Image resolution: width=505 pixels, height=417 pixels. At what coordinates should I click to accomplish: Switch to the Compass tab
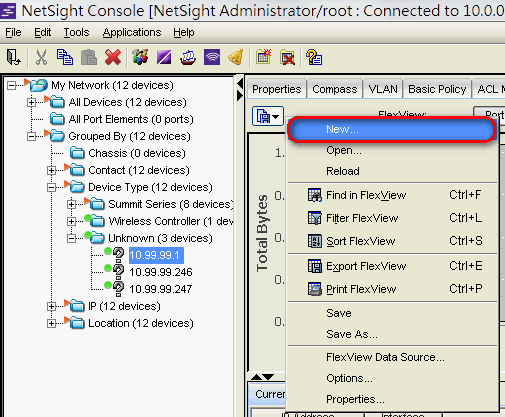coord(335,89)
